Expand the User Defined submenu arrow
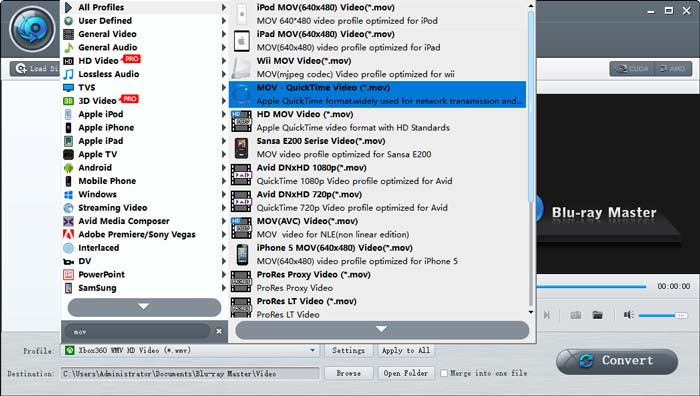The height and width of the screenshot is (396, 700). 224,21
